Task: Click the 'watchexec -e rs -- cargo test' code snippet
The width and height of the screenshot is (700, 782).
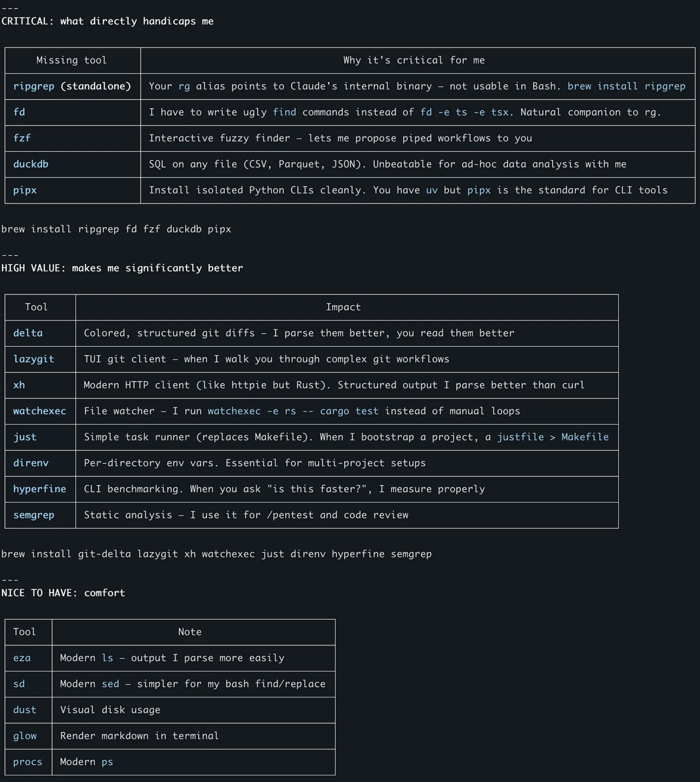Action: [x=293, y=411]
